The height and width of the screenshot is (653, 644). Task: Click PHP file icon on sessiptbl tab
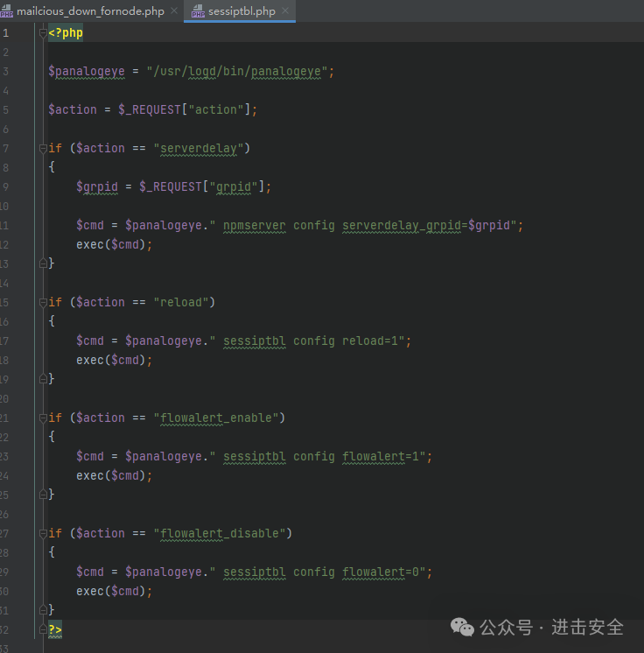click(198, 11)
